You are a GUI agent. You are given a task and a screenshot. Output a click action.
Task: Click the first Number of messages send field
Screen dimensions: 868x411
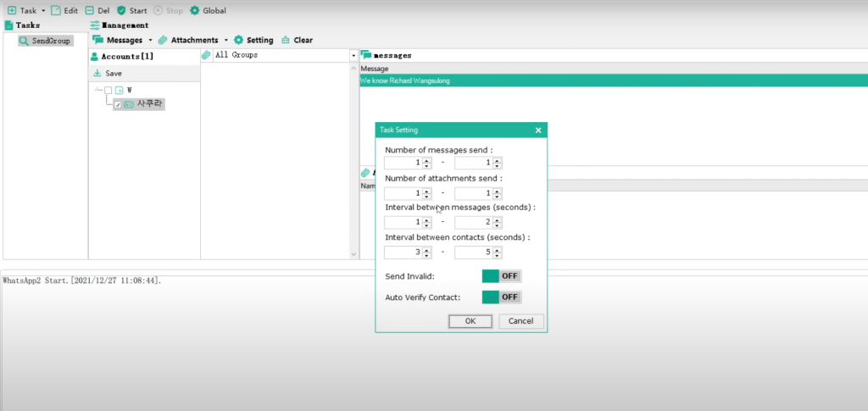coord(403,163)
